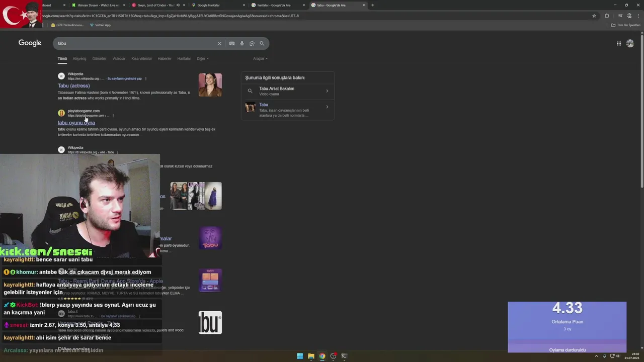
Task: Open the microphone tray indicator
Action: click(604, 356)
